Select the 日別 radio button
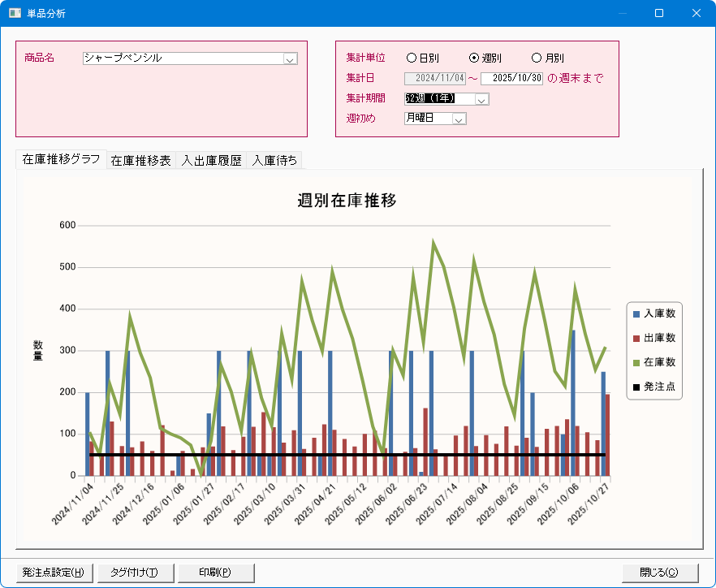Screen dimensions: 716x588 pyautogui.click(x=412, y=58)
